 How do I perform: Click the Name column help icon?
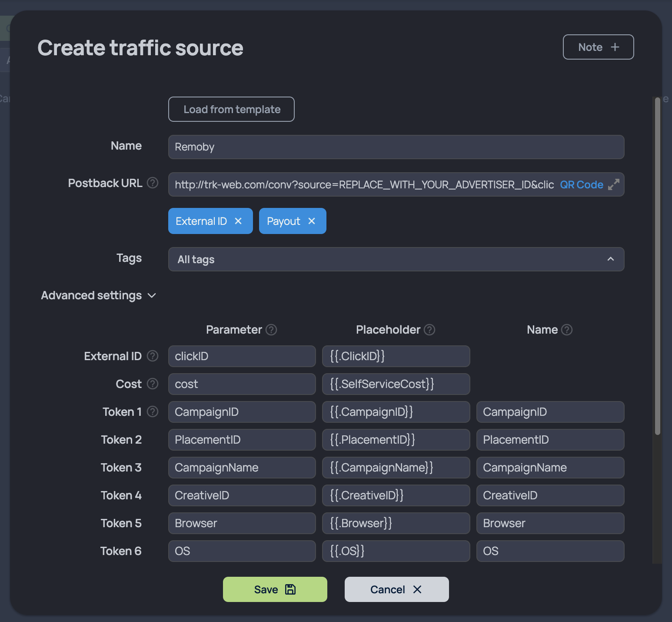tap(567, 330)
